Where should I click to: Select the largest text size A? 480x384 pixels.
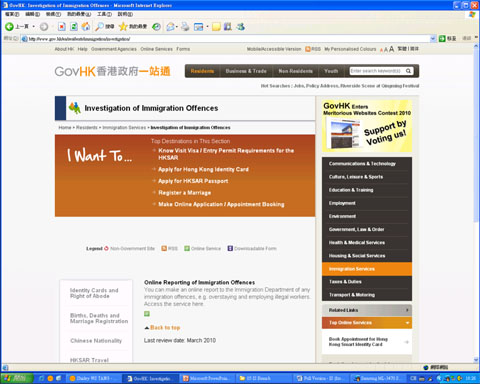[x=392, y=49]
